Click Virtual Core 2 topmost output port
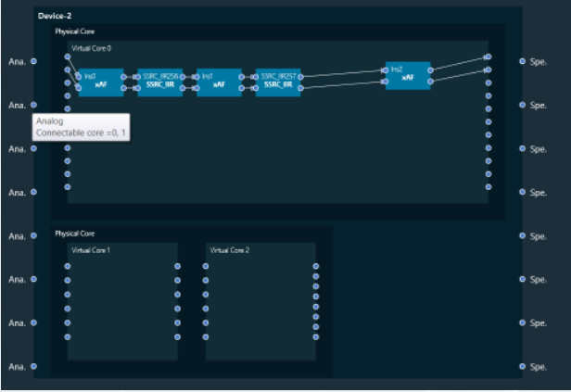The image size is (571, 392). pos(316,266)
